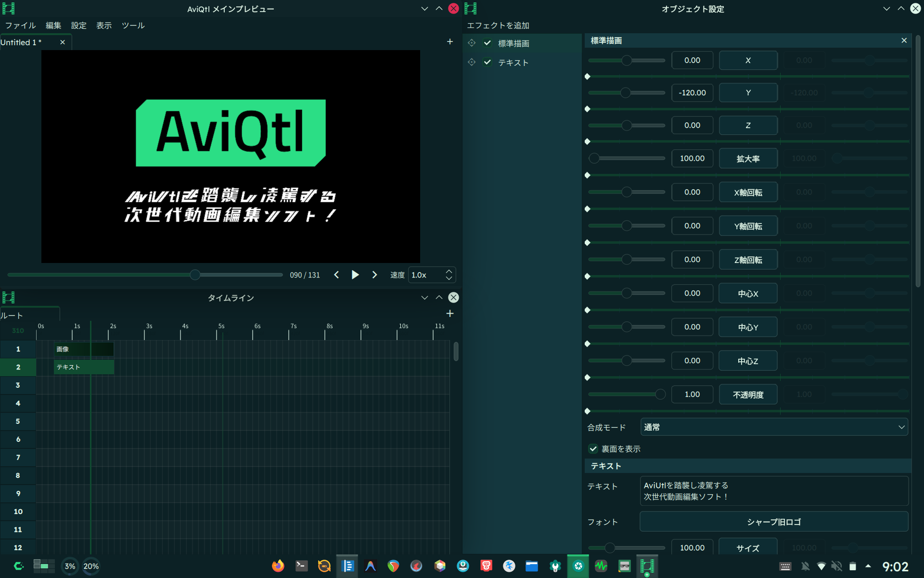
Task: Open the ファイル menu
Action: [20, 26]
